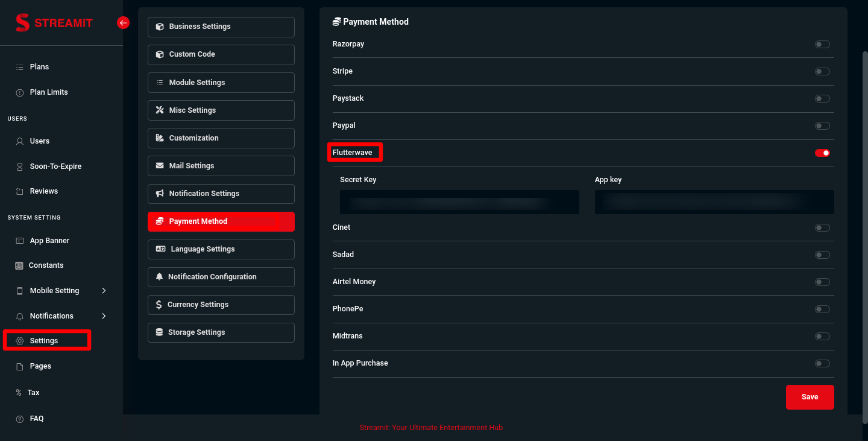The image size is (868, 441).
Task: Disable the Flutterwave toggle
Action: click(822, 153)
